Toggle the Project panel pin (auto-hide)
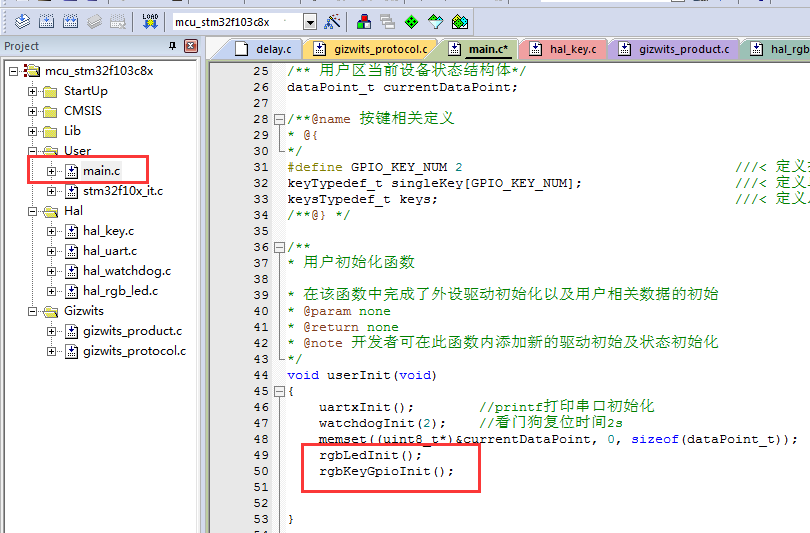 tap(172, 46)
